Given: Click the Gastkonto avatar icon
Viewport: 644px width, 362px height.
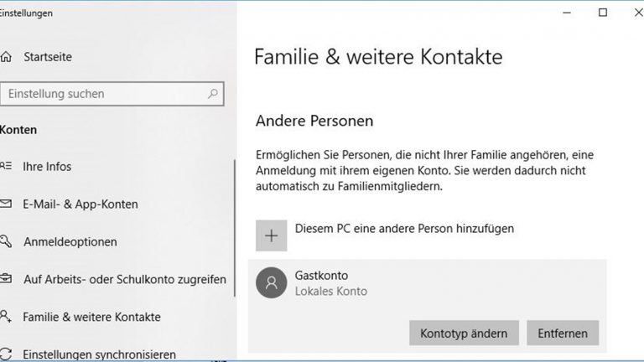Looking at the screenshot, I should tap(271, 282).
